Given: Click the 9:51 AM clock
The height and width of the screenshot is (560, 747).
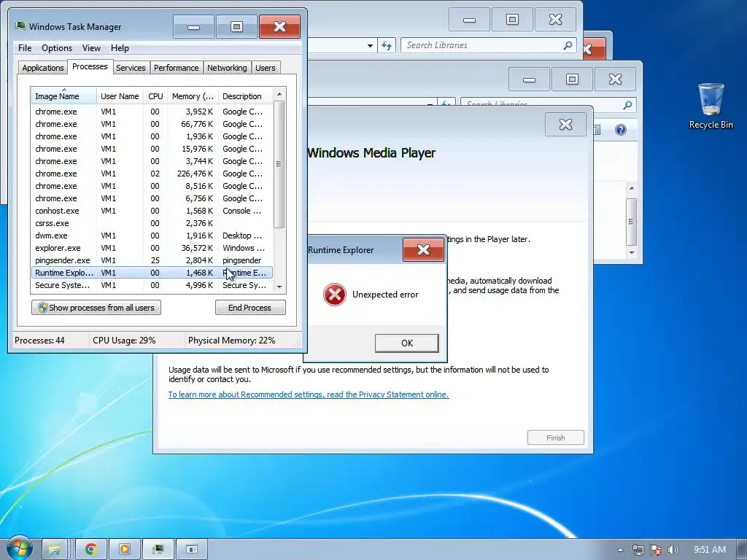Looking at the screenshot, I should point(709,550).
